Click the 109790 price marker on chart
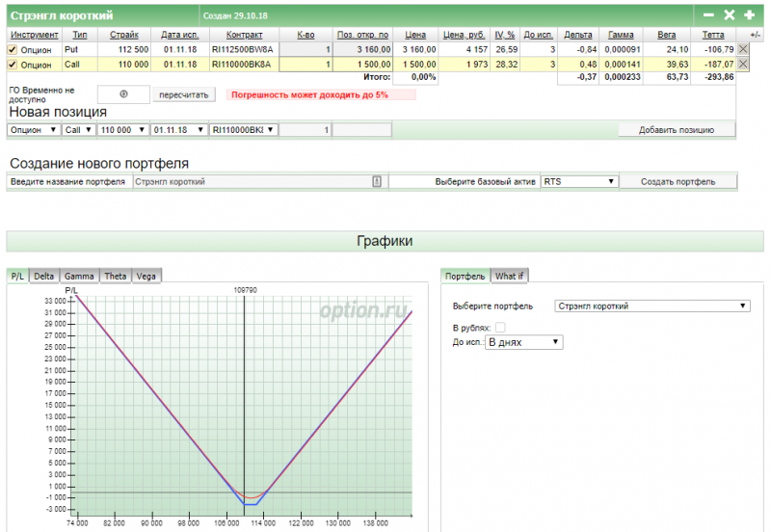 point(245,290)
